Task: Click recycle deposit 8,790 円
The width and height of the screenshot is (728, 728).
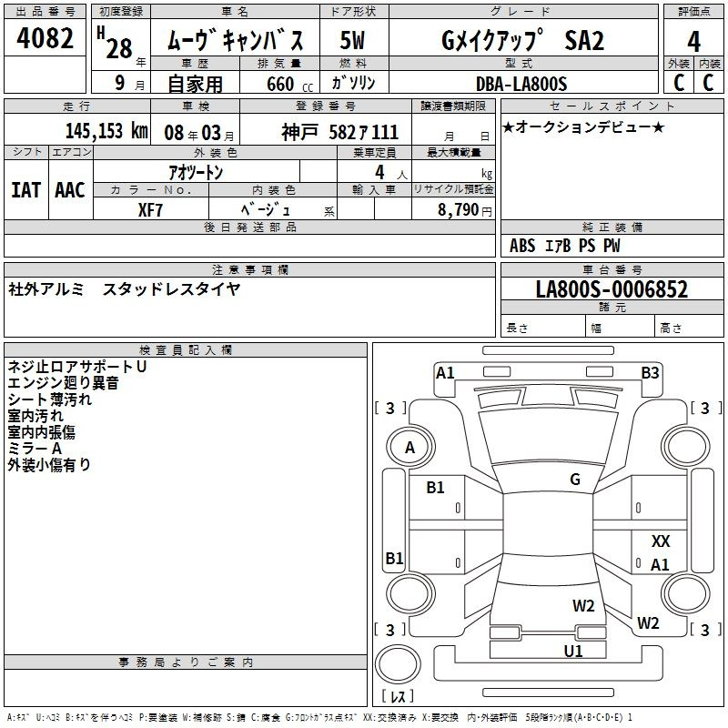Action: pyautogui.click(x=465, y=210)
